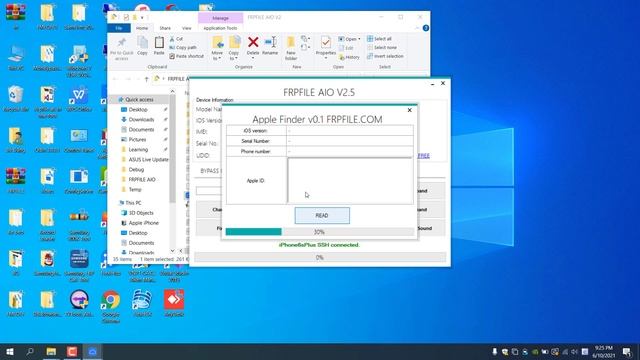Click the Up arrow in Explorer address bar
The height and width of the screenshot is (360, 640).
point(146,79)
